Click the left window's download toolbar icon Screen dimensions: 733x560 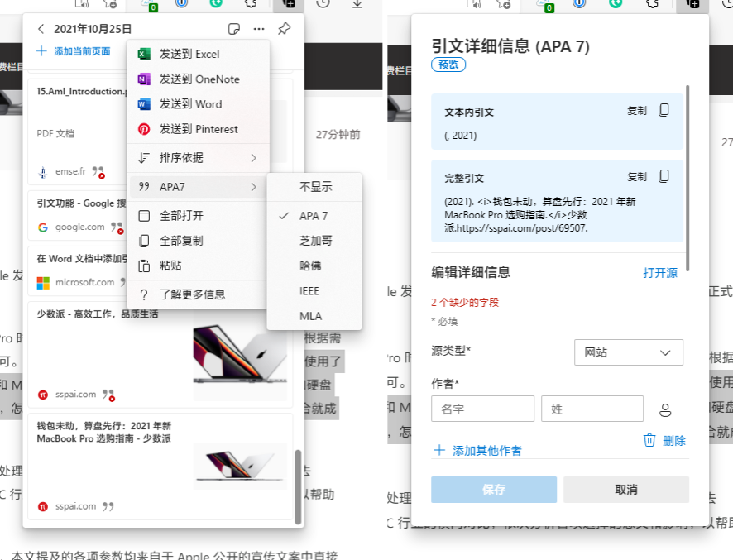tap(357, 4)
